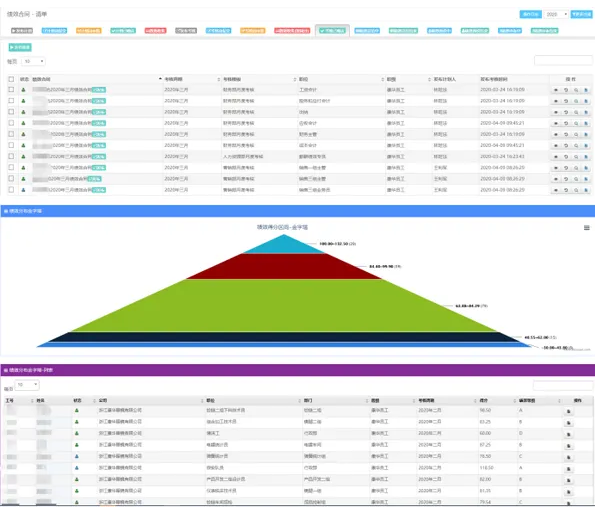Select the highlighted gray-bordered filter tab
This screenshot has height=511, width=600.
(x=332, y=32)
